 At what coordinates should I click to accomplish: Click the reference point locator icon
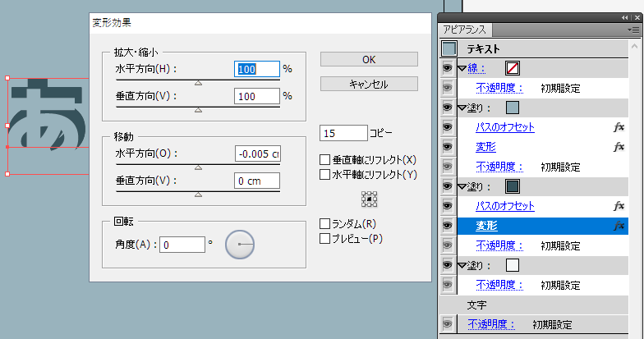(x=369, y=199)
